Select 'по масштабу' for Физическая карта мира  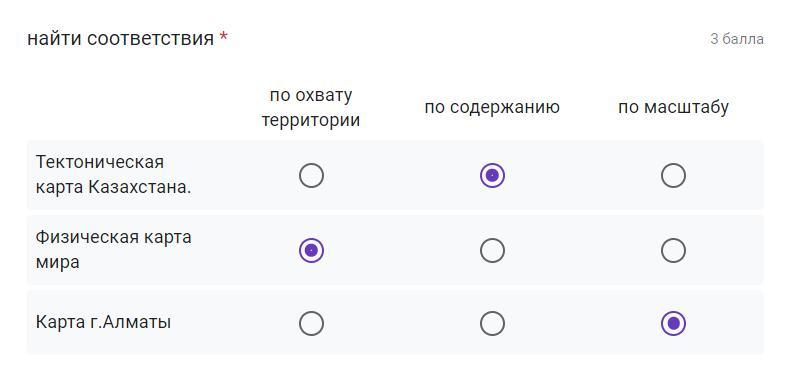[x=673, y=250]
